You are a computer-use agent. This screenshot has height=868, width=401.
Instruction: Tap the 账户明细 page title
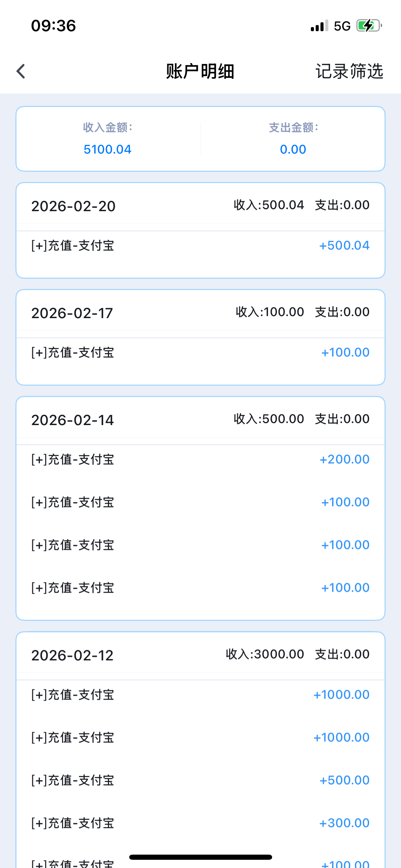200,71
